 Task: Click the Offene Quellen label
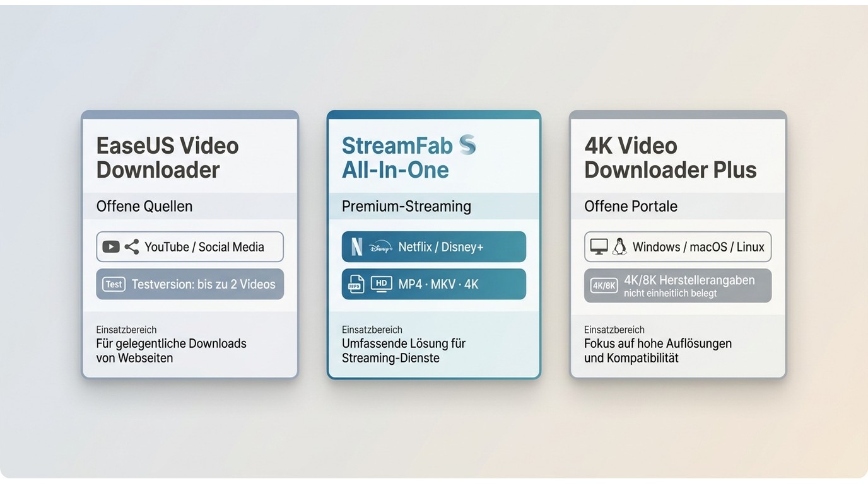coord(144,206)
